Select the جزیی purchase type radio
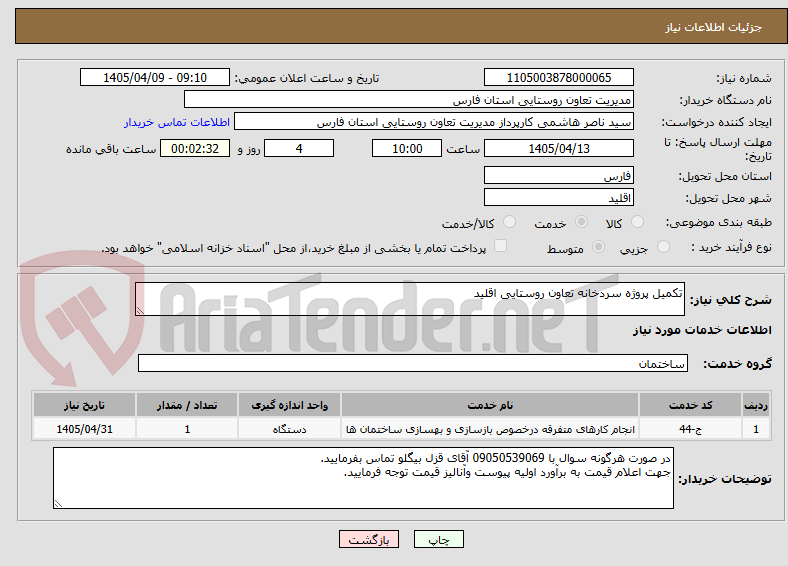The image size is (788, 566). pyautogui.click(x=663, y=246)
